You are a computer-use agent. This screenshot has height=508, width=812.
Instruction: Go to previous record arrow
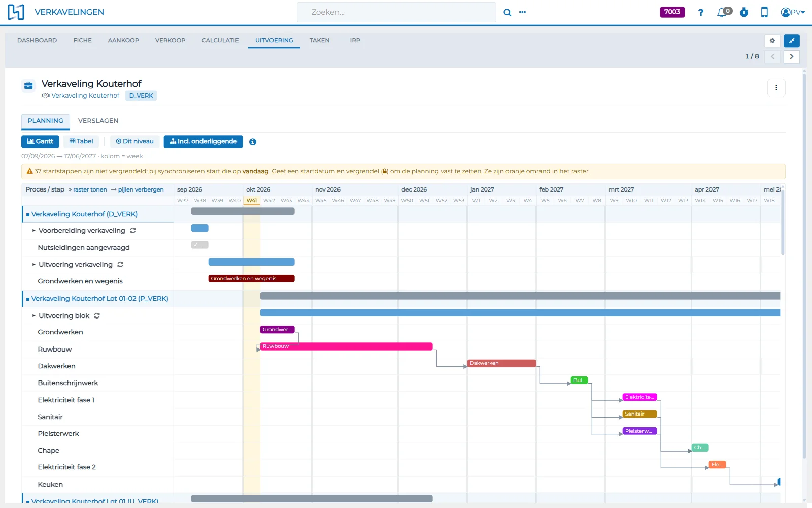pos(772,56)
